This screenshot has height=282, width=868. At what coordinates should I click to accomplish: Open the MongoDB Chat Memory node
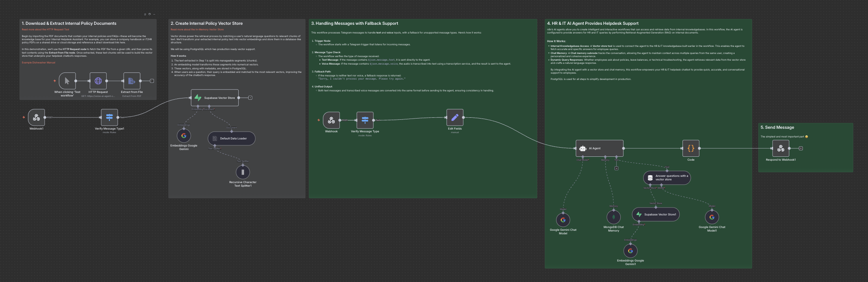click(614, 217)
